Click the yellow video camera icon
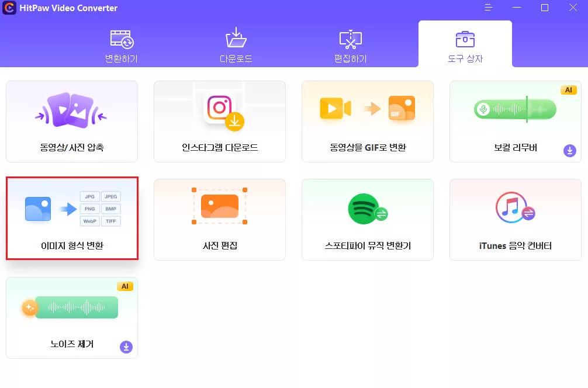This screenshot has height=388, width=588. [x=335, y=108]
